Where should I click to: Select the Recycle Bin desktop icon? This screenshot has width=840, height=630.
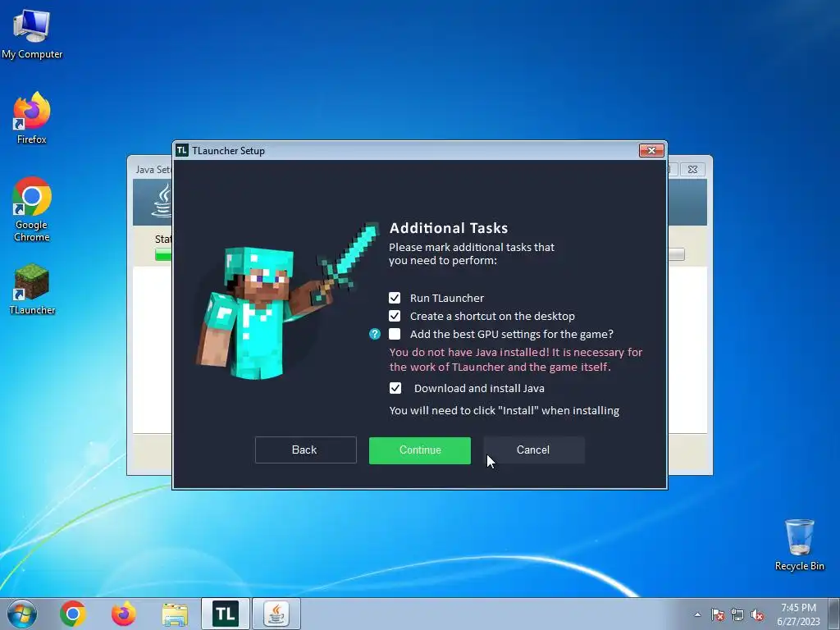[799, 545]
